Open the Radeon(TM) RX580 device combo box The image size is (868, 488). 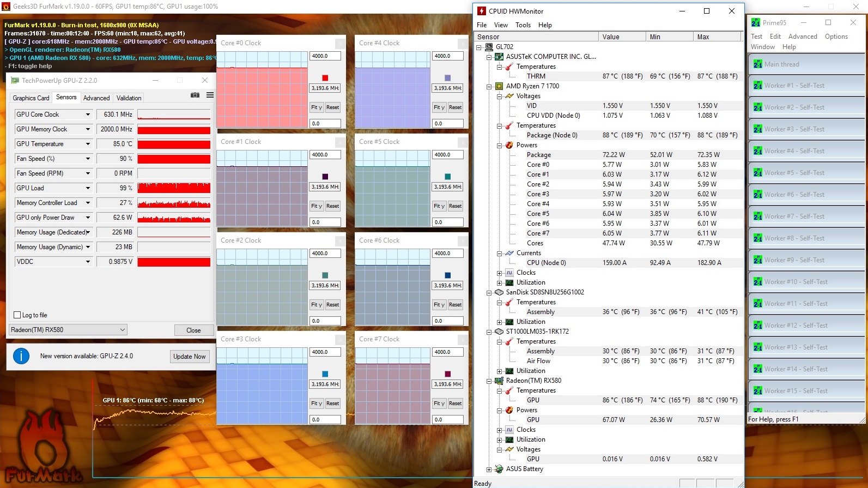pyautogui.click(x=69, y=330)
